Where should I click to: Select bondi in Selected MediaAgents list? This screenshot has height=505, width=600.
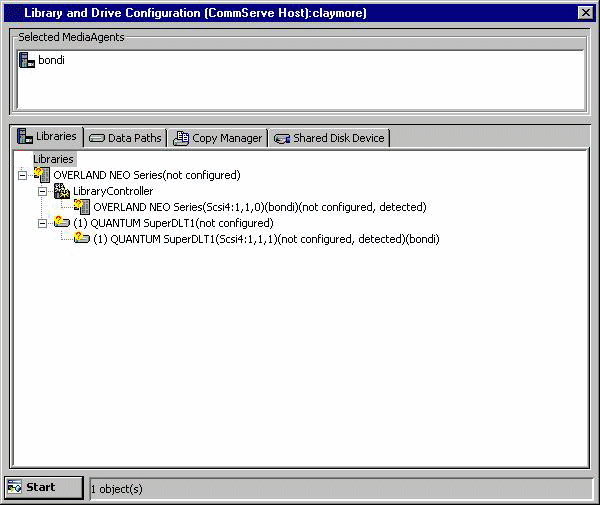click(x=52, y=60)
